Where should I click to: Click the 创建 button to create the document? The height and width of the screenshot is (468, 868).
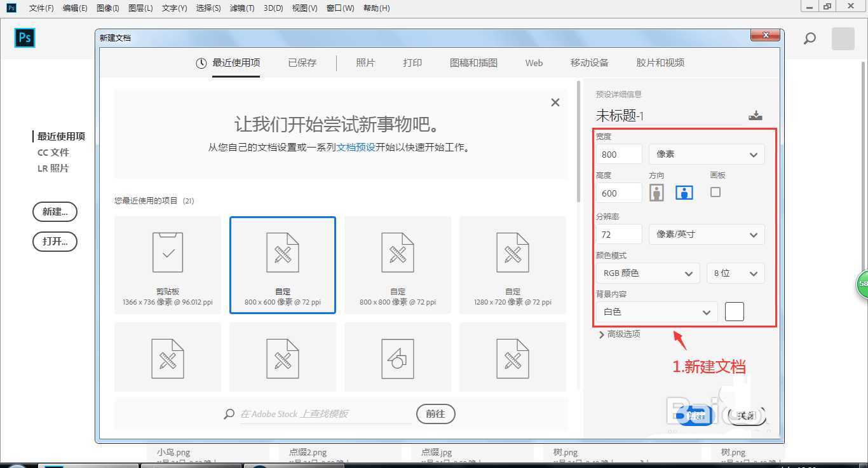[695, 415]
